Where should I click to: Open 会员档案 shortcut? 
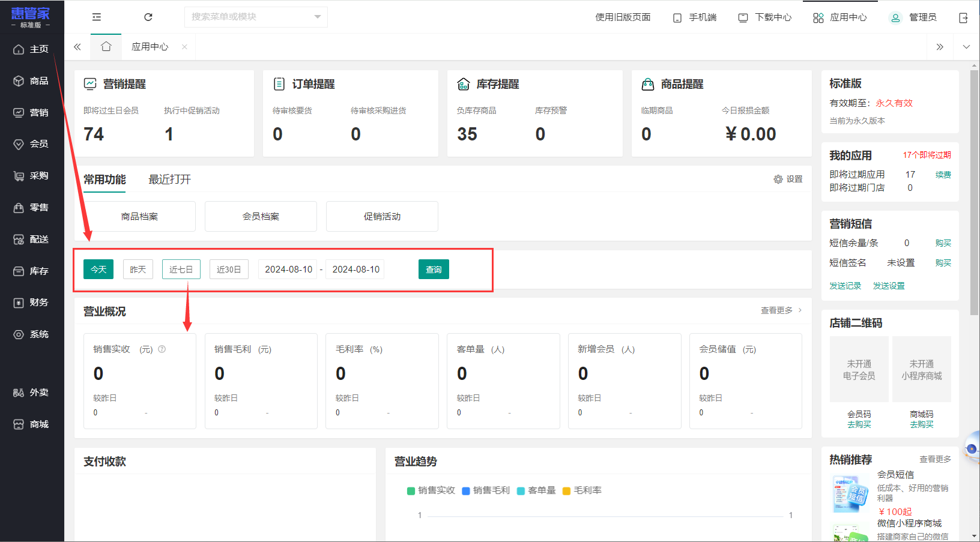pos(261,216)
